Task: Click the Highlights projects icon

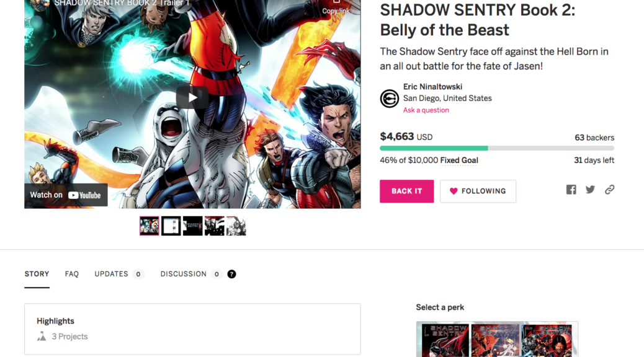Action: 42,337
